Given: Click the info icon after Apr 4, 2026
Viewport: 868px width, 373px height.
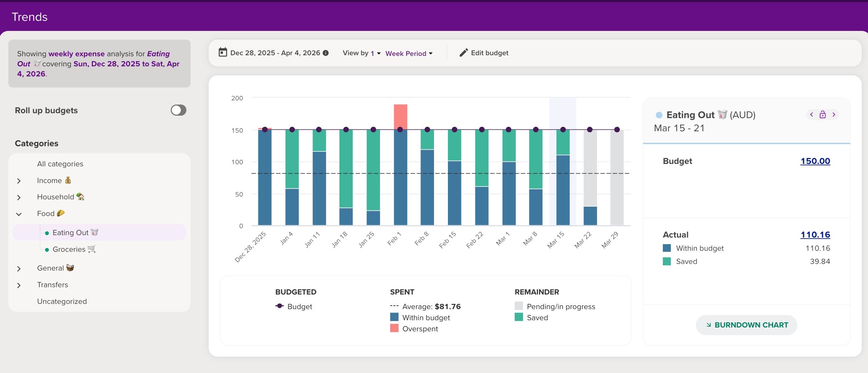Looking at the screenshot, I should (x=325, y=53).
